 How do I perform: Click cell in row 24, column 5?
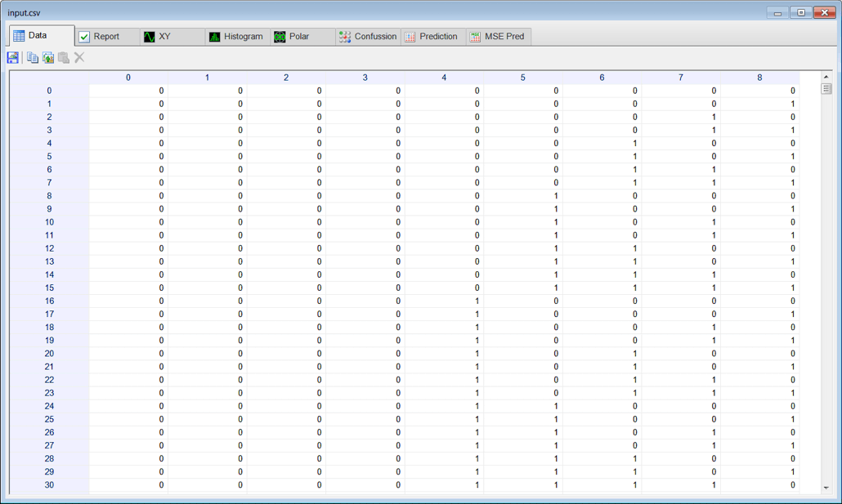point(523,406)
